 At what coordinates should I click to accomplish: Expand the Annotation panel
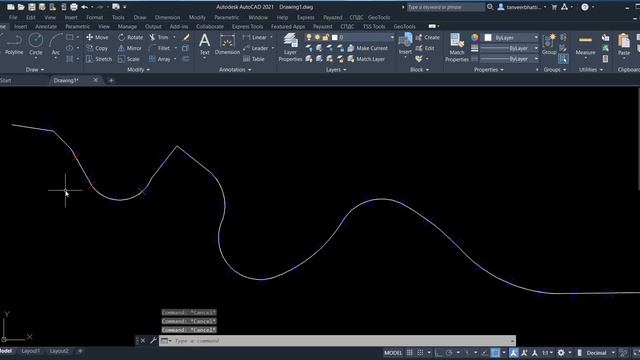click(235, 70)
